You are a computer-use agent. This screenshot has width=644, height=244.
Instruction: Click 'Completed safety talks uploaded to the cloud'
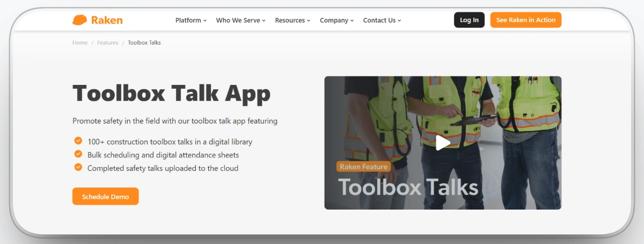coord(163,168)
